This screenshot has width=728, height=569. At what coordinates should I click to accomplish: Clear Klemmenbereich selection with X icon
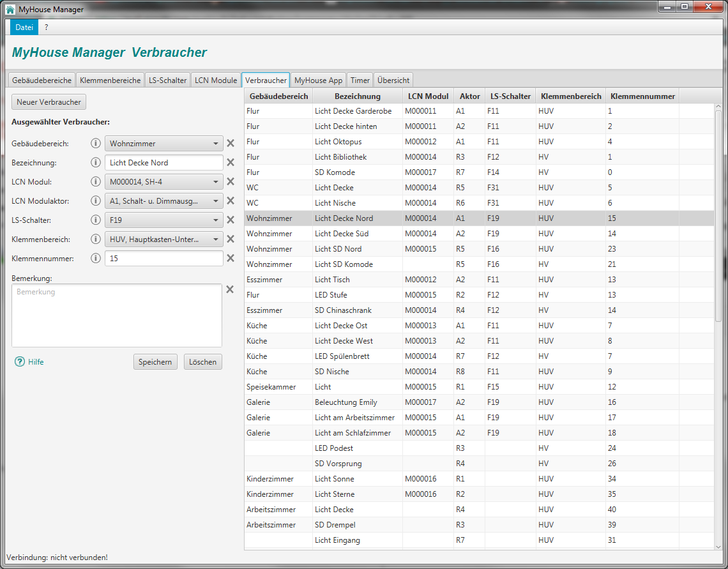(x=231, y=239)
